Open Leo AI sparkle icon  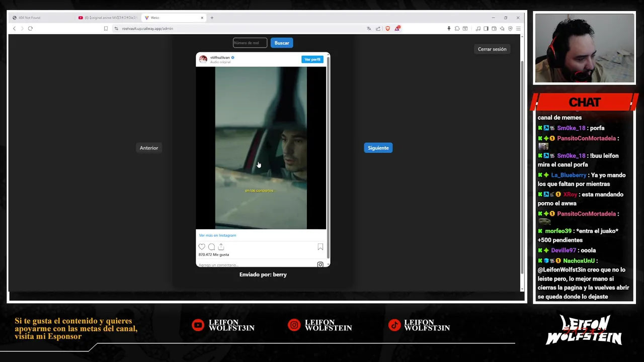(502, 29)
